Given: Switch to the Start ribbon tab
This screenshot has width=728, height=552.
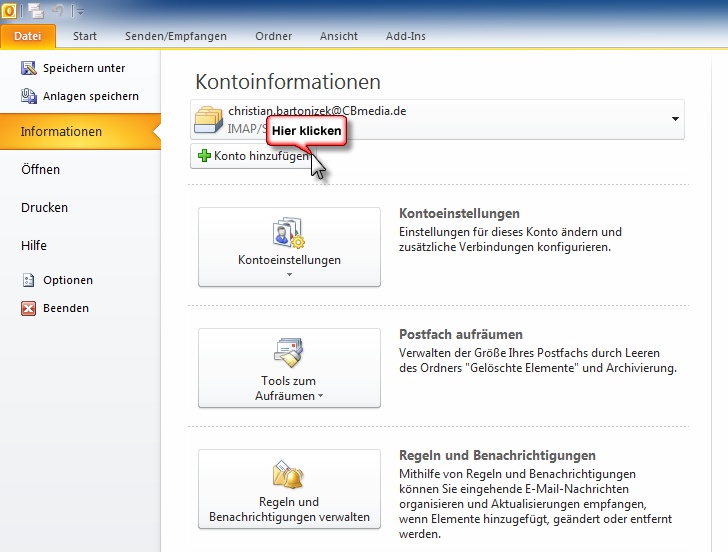Looking at the screenshot, I should pos(85,36).
